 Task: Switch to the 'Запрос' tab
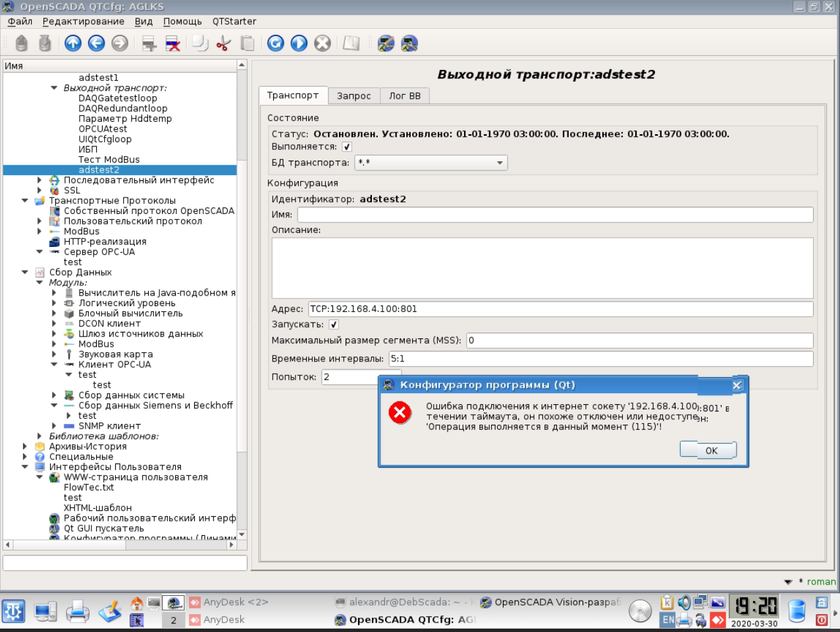point(354,95)
